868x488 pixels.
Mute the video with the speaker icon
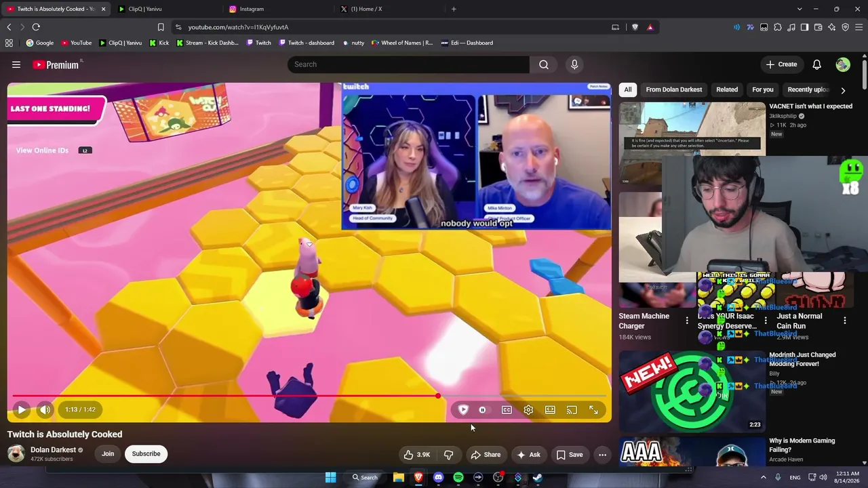coord(45,409)
